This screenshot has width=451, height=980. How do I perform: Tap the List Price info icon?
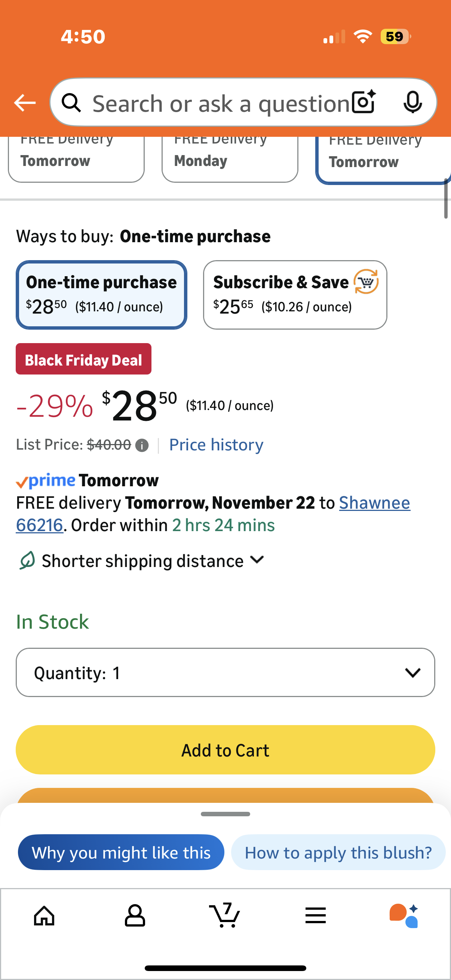tap(142, 445)
